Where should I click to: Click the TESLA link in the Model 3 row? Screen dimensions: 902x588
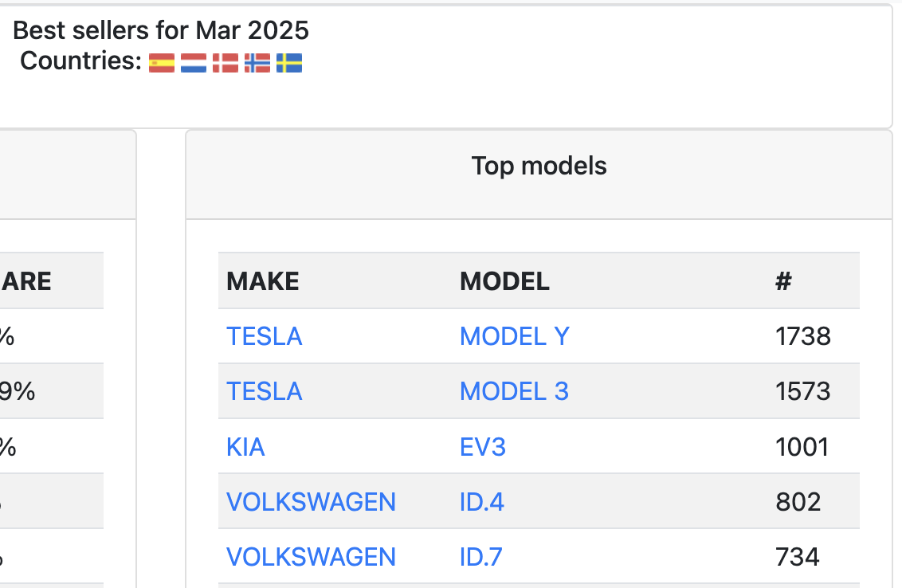tap(264, 391)
